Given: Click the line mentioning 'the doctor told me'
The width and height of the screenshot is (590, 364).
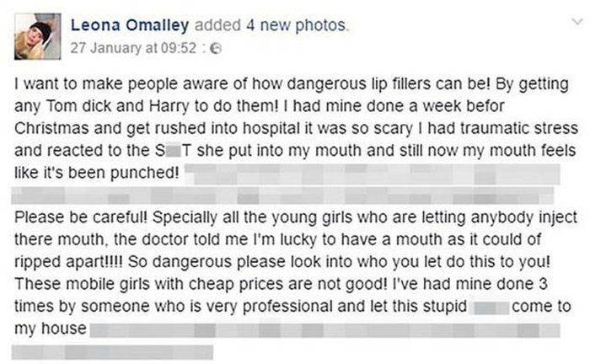Looking at the screenshot, I should [x=277, y=239].
